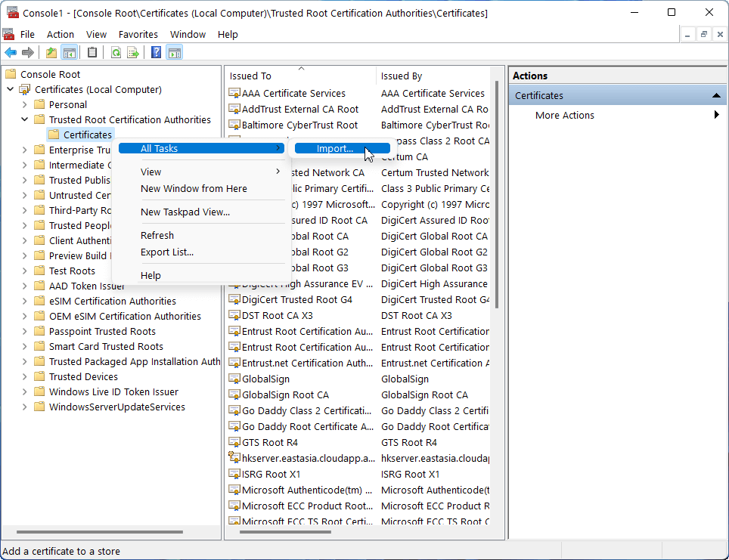Click the folder icon beside Smart Card Trusted Roots
This screenshot has width=729, height=560.
coord(40,347)
